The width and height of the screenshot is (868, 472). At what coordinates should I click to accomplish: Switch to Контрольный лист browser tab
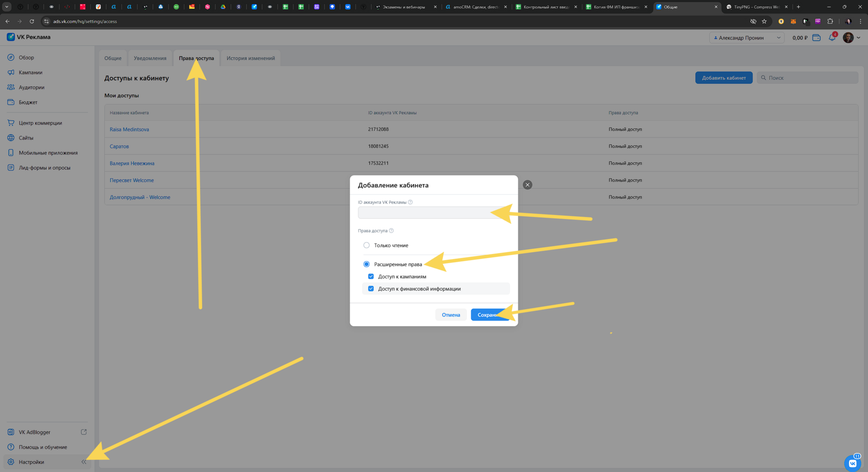pos(546,7)
